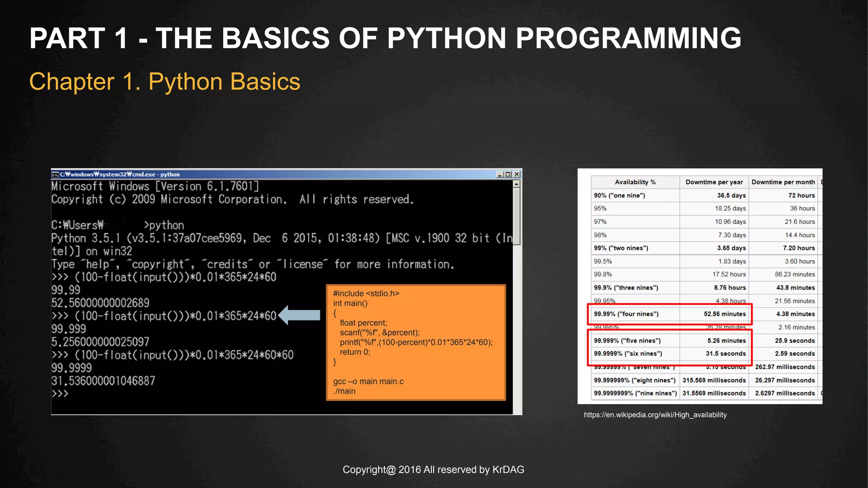The height and width of the screenshot is (488, 868).
Task: Click the Part 1 slide title
Action: (x=385, y=38)
